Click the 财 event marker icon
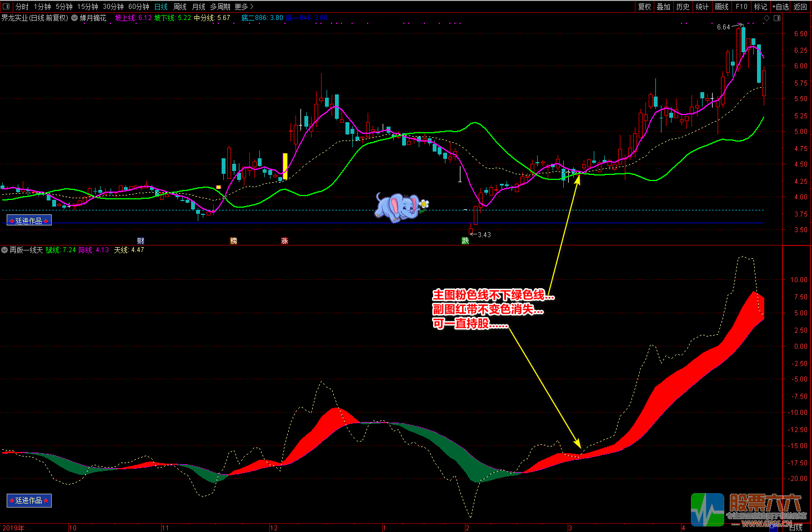Image resolution: width=812 pixels, height=532 pixels. (x=141, y=241)
